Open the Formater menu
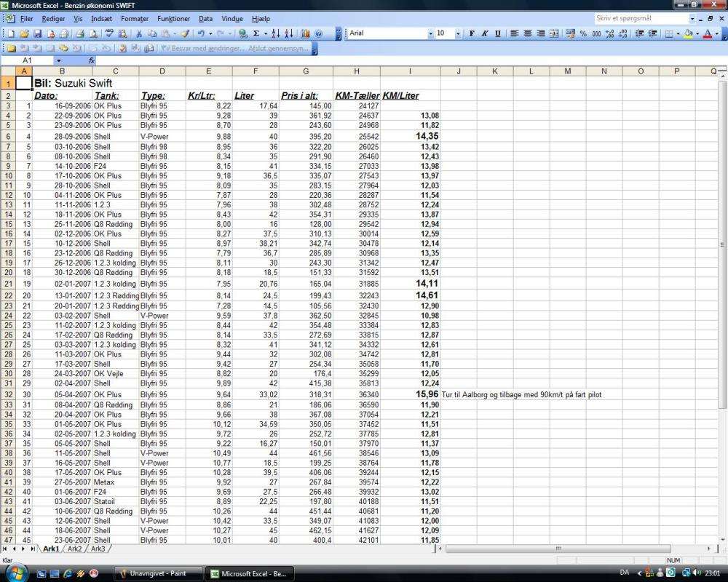 click(x=134, y=18)
